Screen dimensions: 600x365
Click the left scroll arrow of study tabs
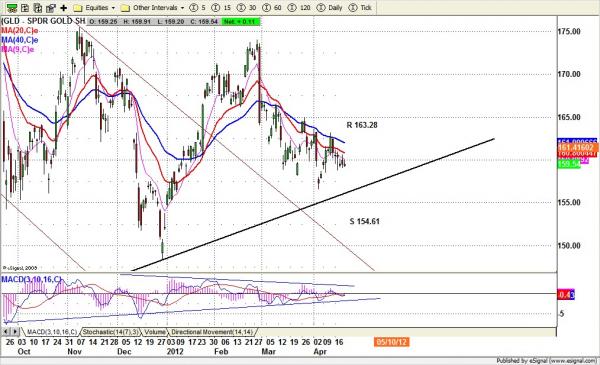(6, 331)
